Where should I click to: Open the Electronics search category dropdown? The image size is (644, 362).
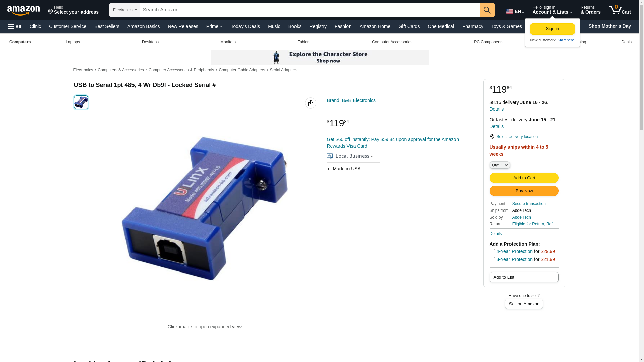125,10
